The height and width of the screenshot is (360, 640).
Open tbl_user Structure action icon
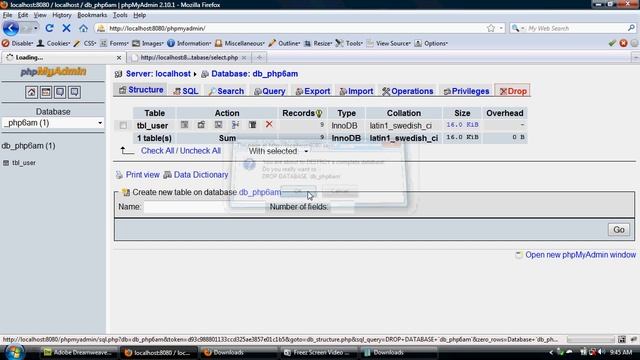click(x=201, y=125)
